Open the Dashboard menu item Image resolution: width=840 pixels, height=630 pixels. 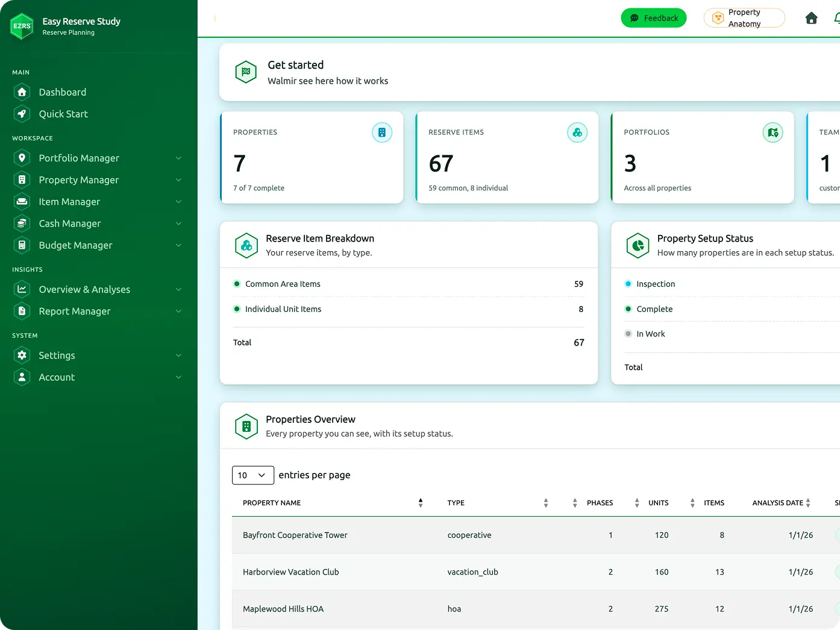(99, 92)
